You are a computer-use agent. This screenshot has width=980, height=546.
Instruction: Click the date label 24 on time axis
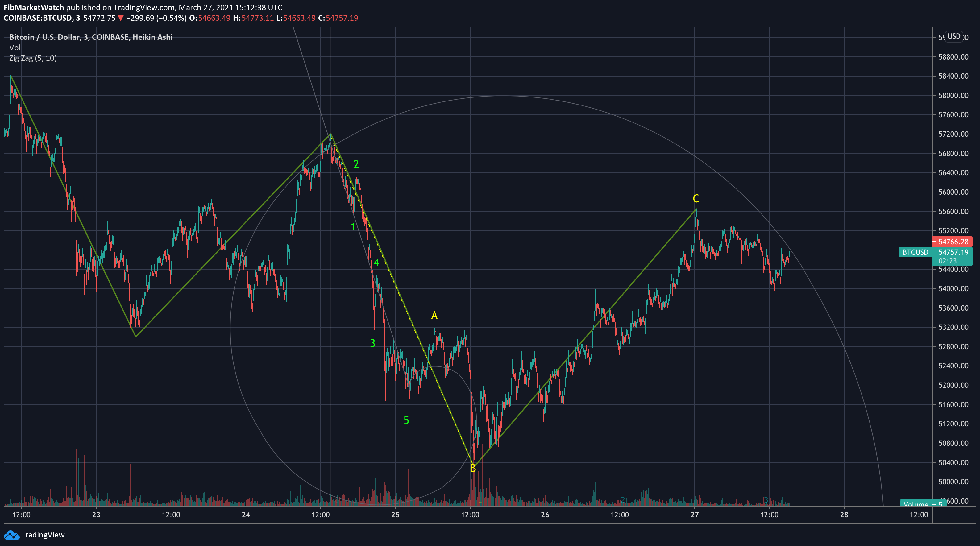[x=246, y=515]
